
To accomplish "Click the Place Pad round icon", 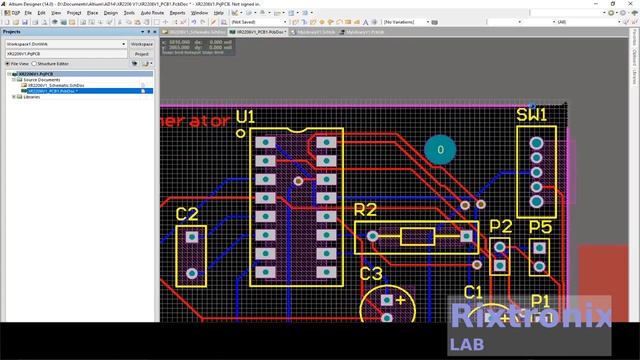I will [322, 22].
